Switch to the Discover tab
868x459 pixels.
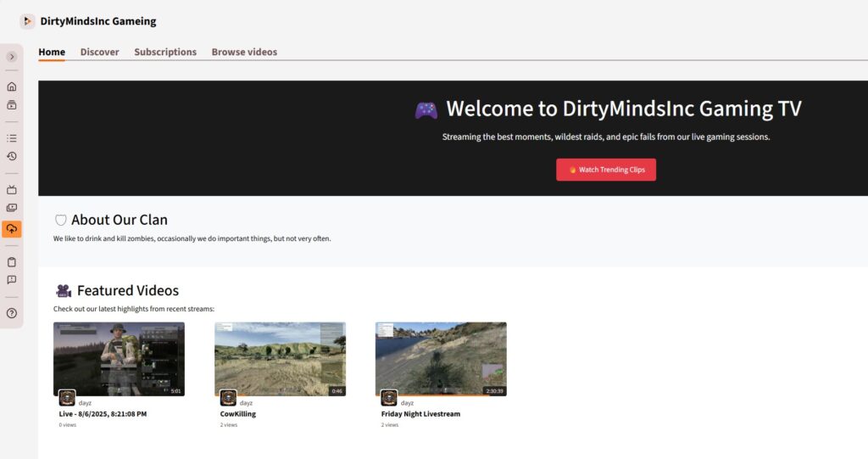point(100,52)
